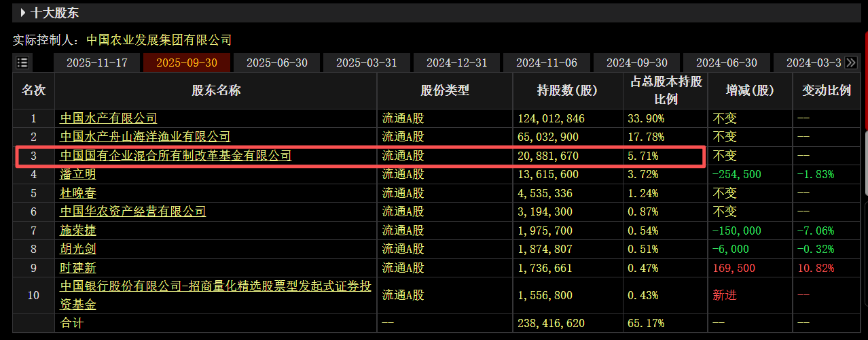The image size is (868, 340).
Task: Switch to the 2024-06-30 tab
Action: 727,63
